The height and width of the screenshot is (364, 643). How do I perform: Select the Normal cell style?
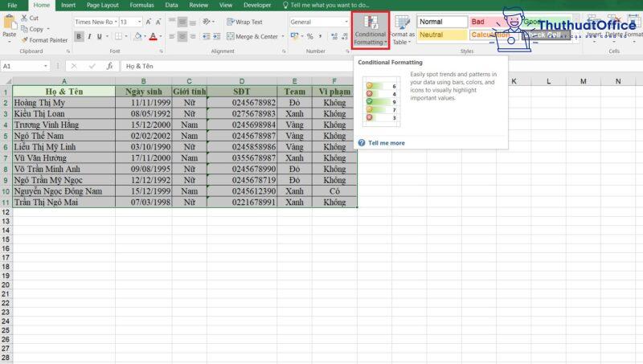tap(442, 22)
